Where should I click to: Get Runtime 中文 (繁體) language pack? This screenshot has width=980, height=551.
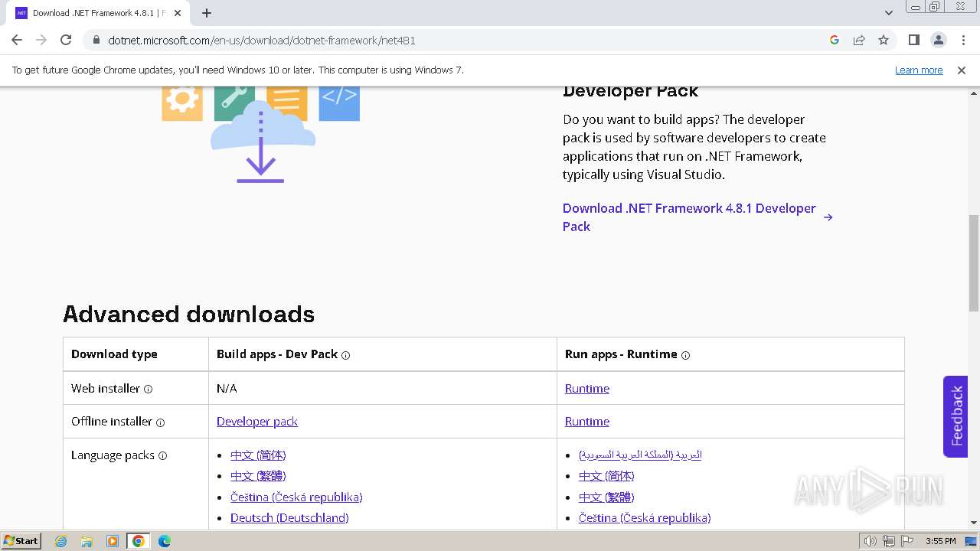(x=606, y=497)
